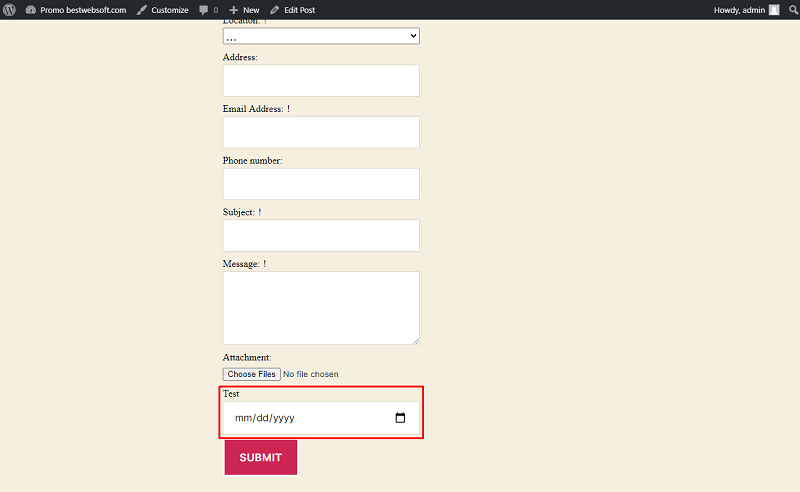Image resolution: width=800 pixels, height=492 pixels.
Task: Click inside the Message textarea
Action: 321,308
